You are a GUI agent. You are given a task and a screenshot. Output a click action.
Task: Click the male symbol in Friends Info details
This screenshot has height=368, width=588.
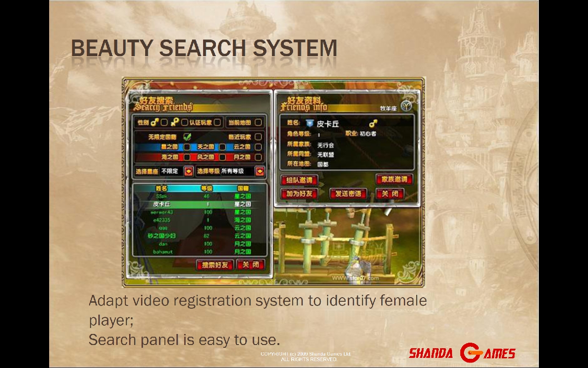pyautogui.click(x=373, y=124)
